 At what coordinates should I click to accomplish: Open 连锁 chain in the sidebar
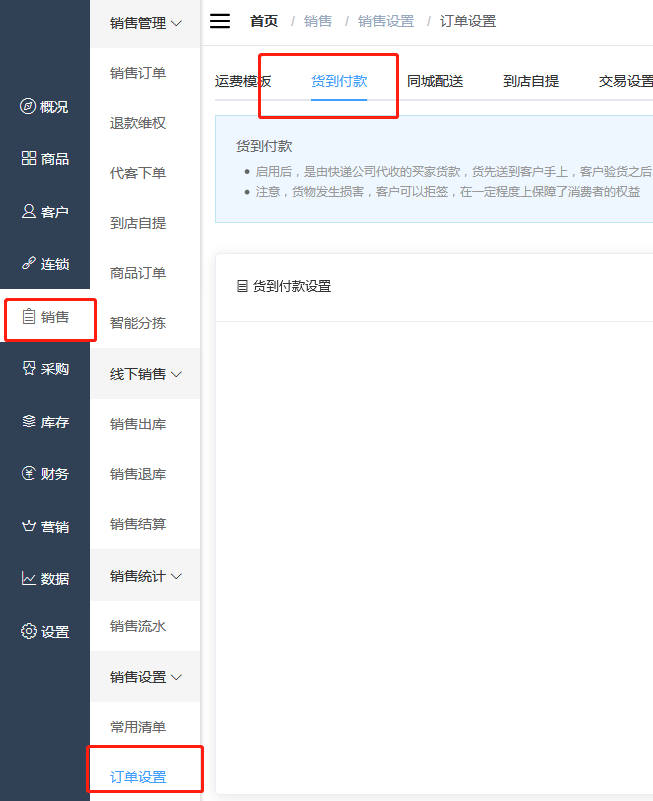tap(44, 264)
